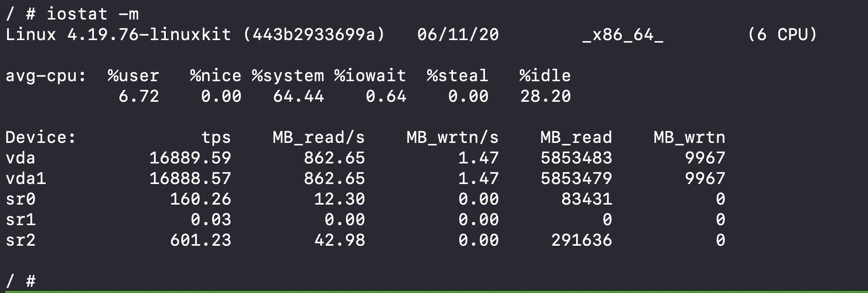Click the %idle value 28.20
868x293 pixels.
coord(545,96)
